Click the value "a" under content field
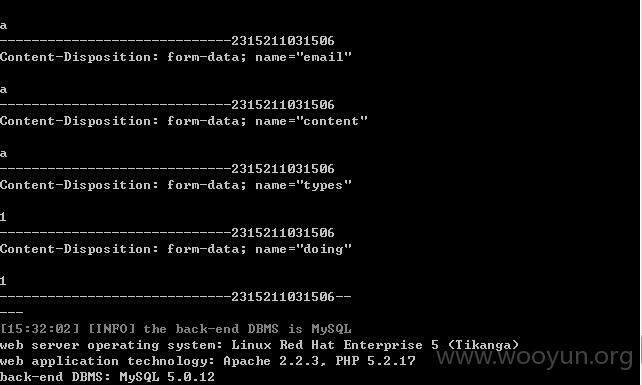Screen dimensions: 642x385 (x=3, y=154)
